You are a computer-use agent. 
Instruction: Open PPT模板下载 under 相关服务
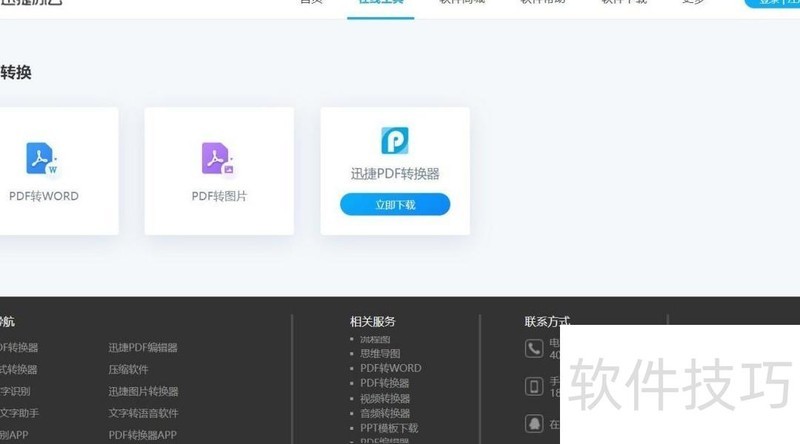(x=389, y=428)
